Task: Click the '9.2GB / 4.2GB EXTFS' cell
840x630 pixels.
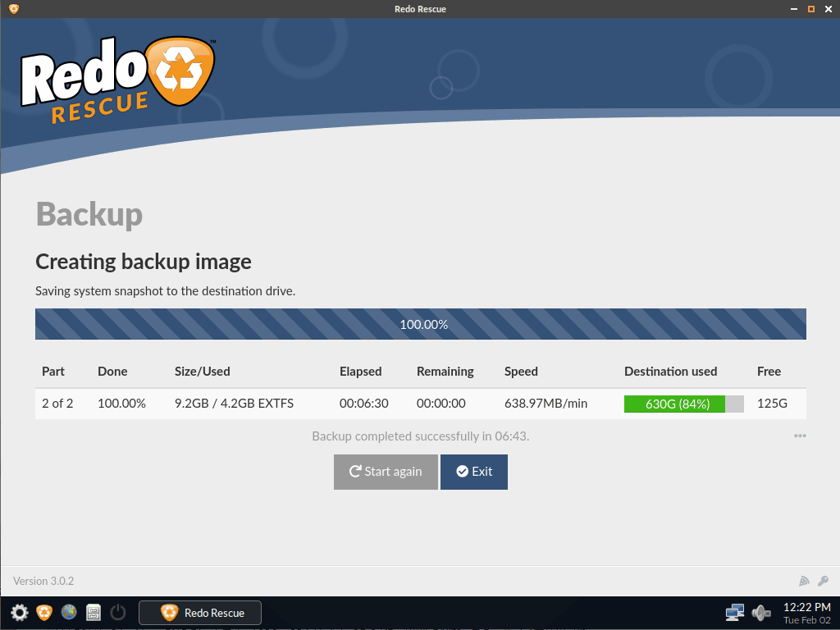Action: point(234,404)
